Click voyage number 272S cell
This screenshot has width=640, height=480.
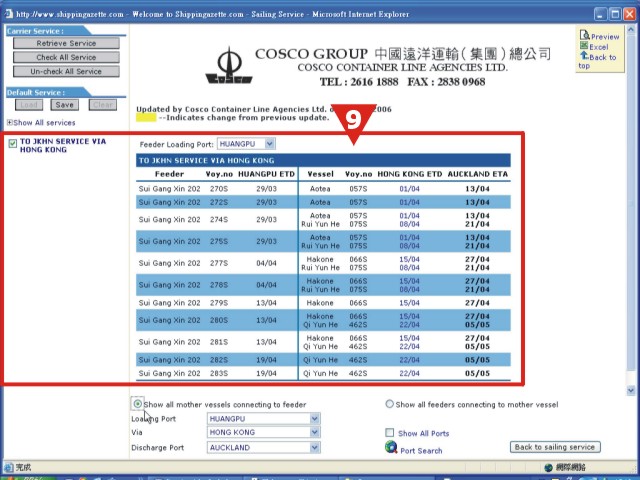click(219, 202)
